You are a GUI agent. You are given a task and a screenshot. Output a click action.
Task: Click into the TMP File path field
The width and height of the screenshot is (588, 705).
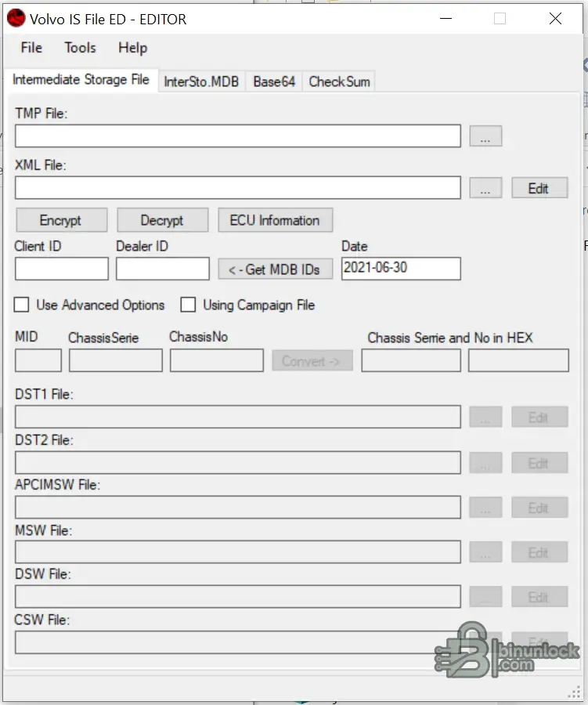coord(238,136)
